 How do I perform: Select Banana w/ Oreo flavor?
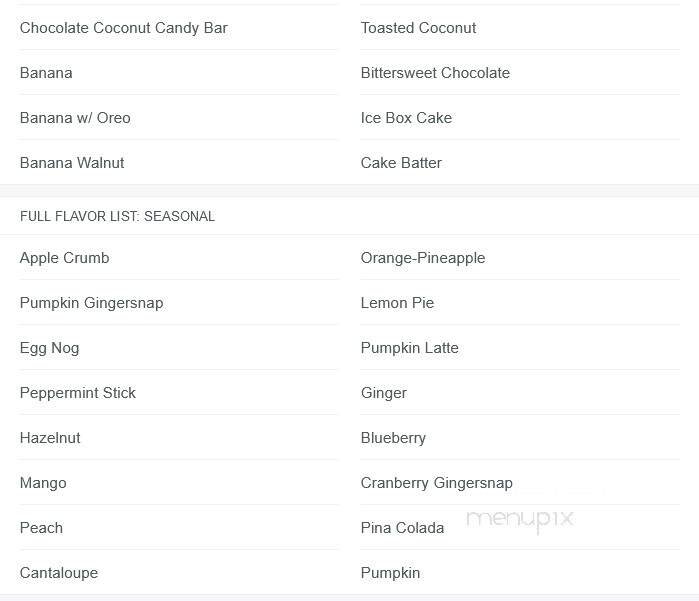(75, 118)
